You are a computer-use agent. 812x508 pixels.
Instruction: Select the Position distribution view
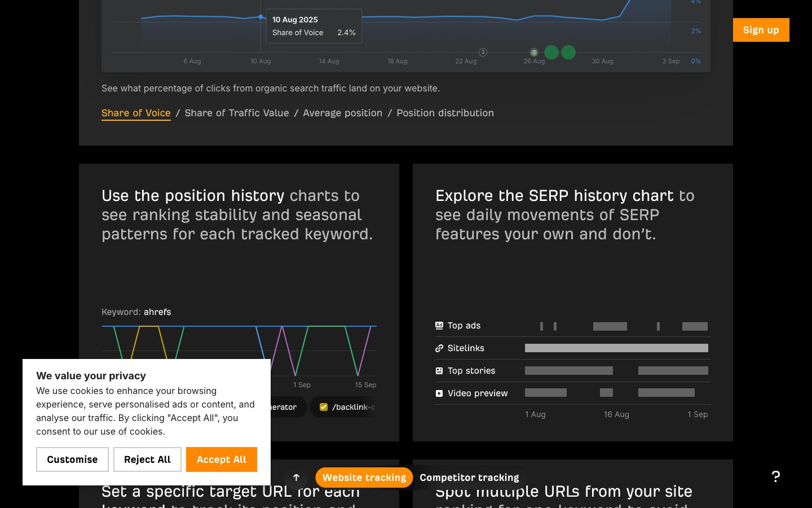[445, 113]
